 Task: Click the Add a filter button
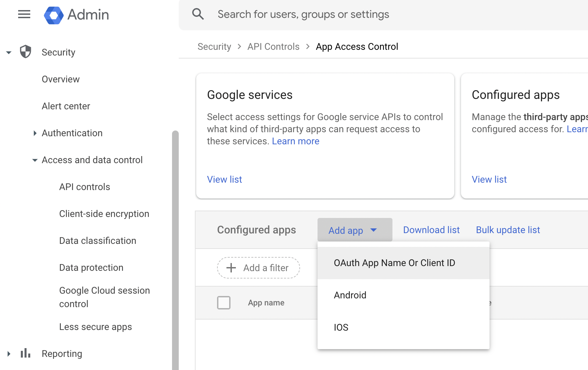click(258, 268)
